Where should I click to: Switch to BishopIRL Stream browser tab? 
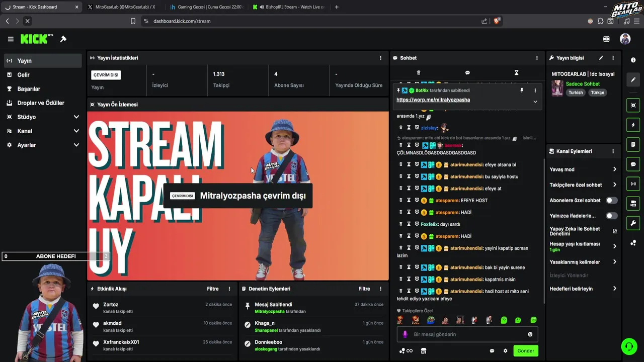coord(289,7)
